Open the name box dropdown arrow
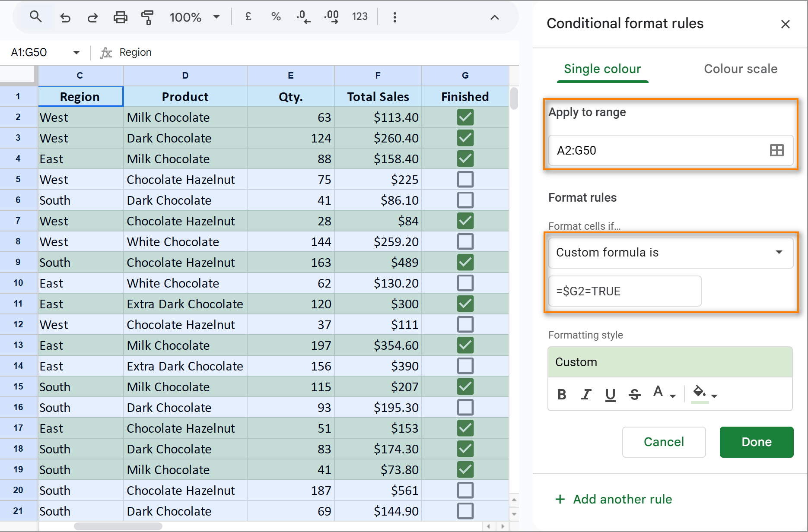The width and height of the screenshot is (808, 532). (x=76, y=53)
